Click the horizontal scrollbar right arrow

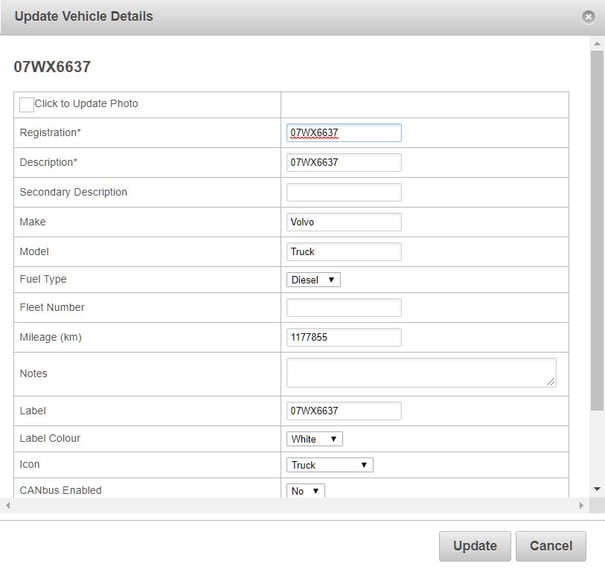[581, 505]
